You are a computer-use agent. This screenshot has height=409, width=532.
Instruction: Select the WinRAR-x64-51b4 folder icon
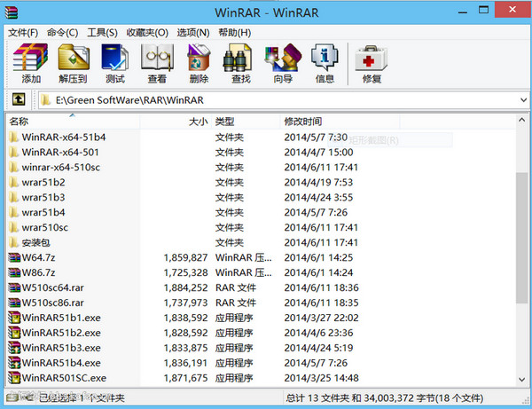pyautogui.click(x=13, y=138)
